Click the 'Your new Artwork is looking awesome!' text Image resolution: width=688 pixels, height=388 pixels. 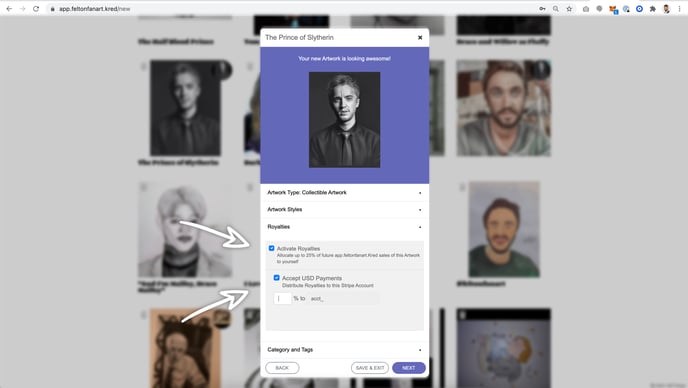click(344, 58)
